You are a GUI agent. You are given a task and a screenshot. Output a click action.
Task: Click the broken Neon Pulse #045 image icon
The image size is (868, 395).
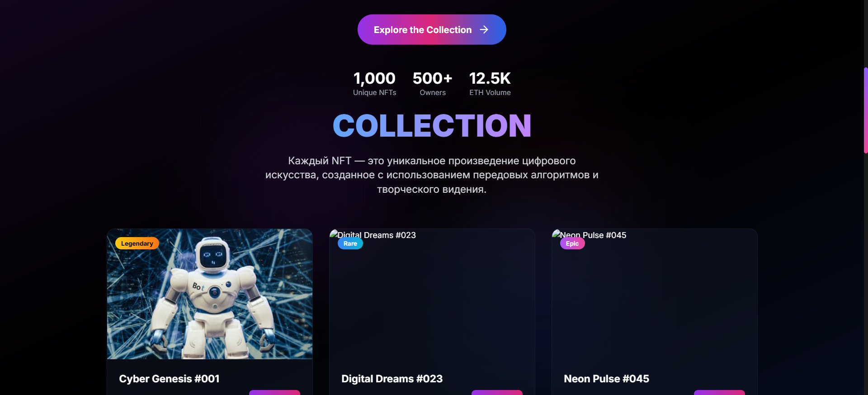click(557, 234)
